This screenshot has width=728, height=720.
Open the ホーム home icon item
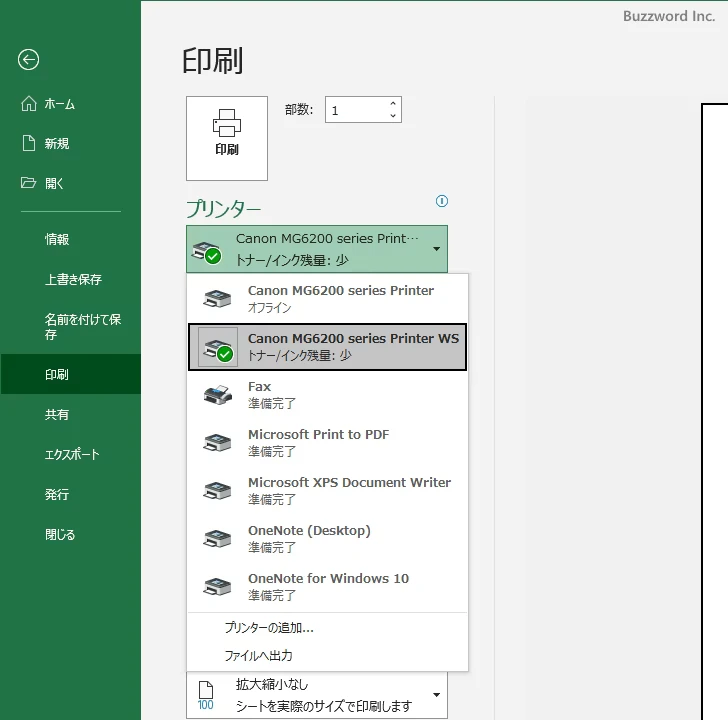pos(28,104)
